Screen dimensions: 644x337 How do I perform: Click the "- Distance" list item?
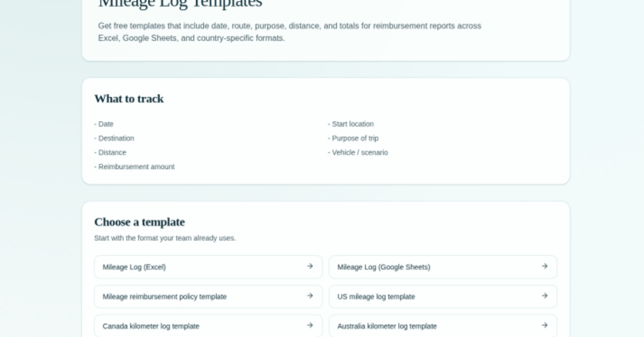point(110,152)
